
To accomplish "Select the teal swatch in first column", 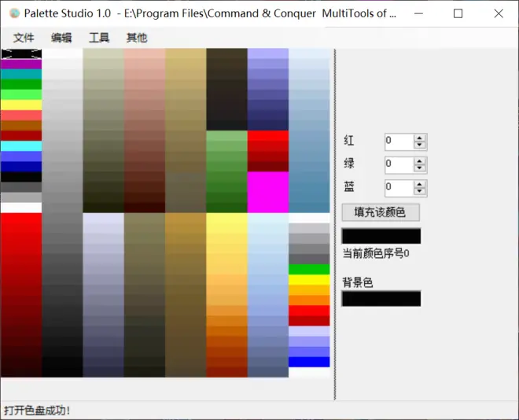I will tap(21, 74).
